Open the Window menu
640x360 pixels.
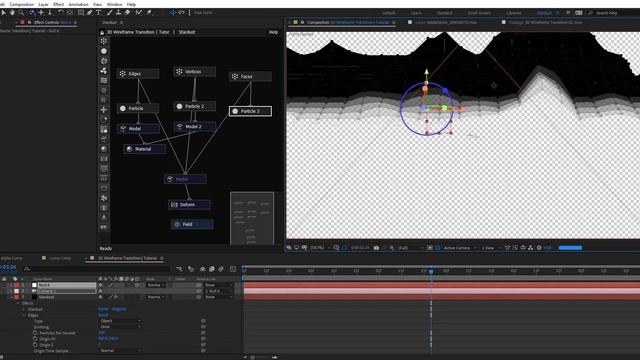point(114,4)
